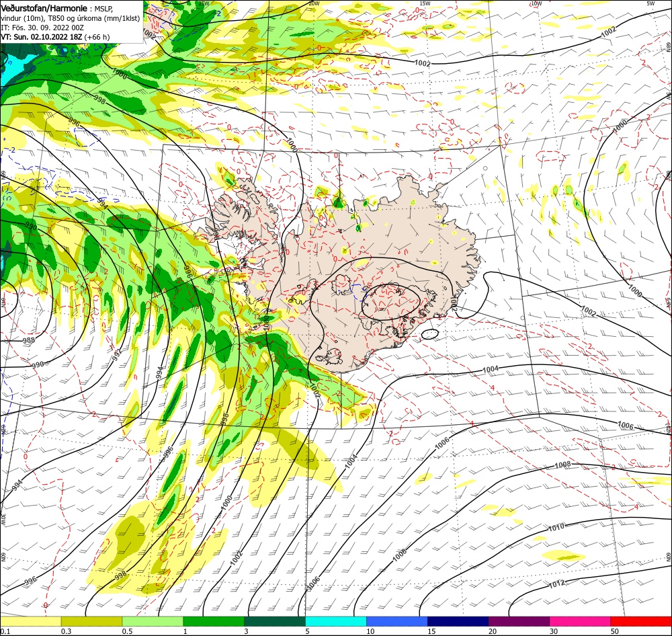Click the legend value '0.3'

[67, 631]
